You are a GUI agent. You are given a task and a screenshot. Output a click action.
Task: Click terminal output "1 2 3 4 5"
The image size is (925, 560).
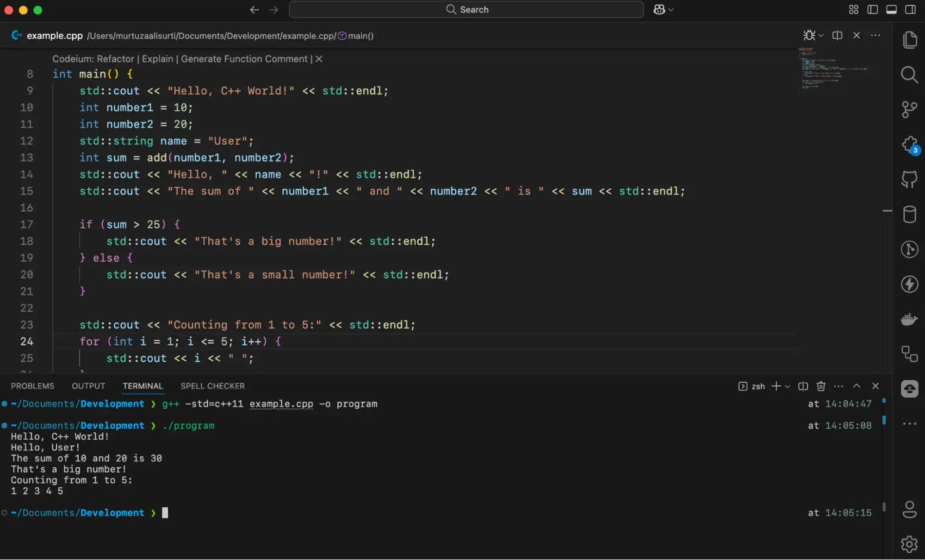coord(37,491)
